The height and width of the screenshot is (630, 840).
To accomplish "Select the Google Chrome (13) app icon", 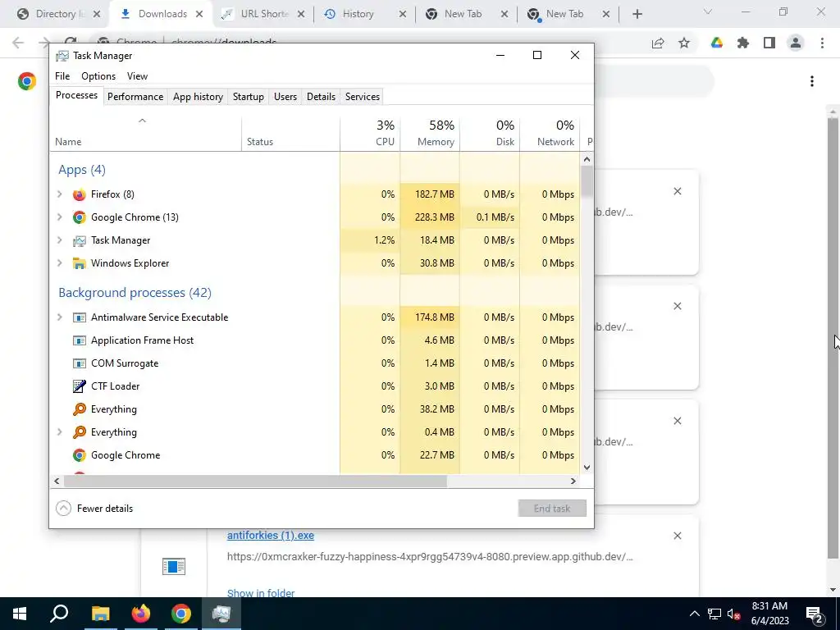I will (x=80, y=217).
